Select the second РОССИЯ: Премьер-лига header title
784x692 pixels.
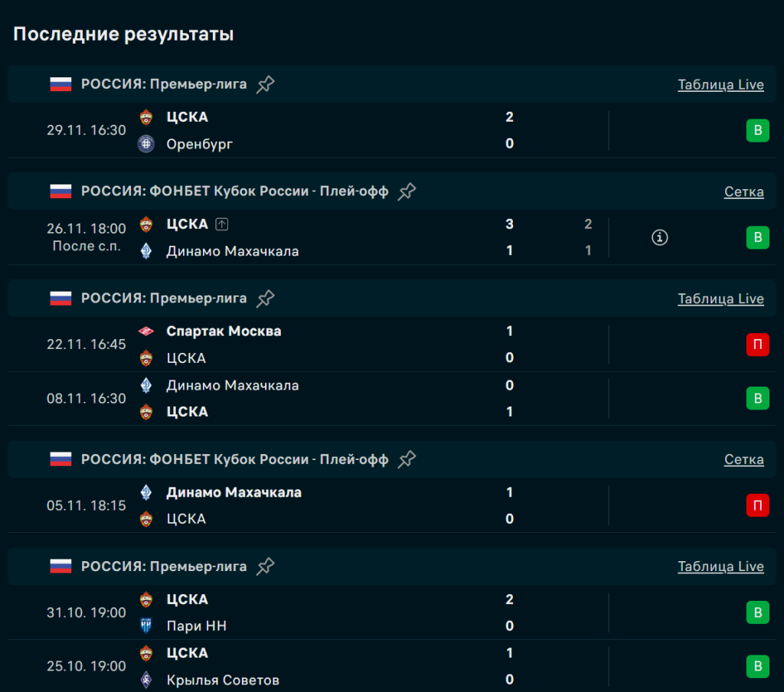coord(164,299)
